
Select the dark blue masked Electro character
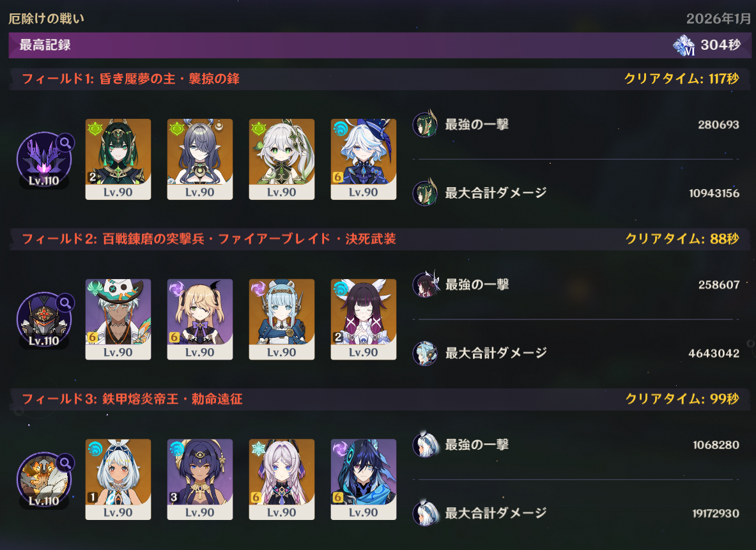pyautogui.click(x=364, y=479)
